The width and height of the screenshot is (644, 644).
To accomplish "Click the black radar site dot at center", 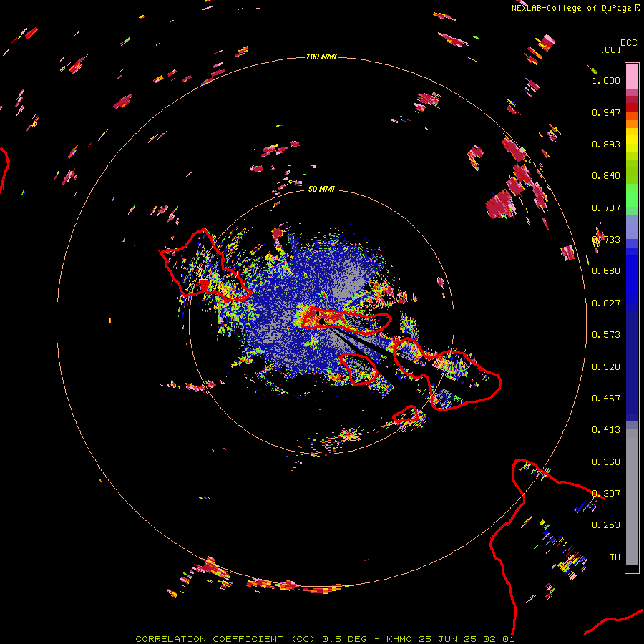I will tap(322, 321).
